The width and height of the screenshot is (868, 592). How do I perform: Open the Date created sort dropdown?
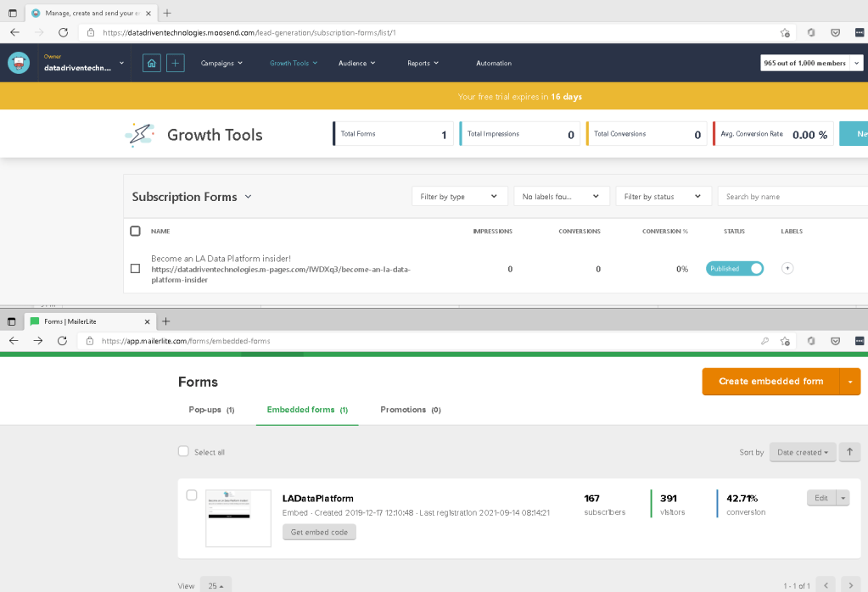(x=802, y=452)
